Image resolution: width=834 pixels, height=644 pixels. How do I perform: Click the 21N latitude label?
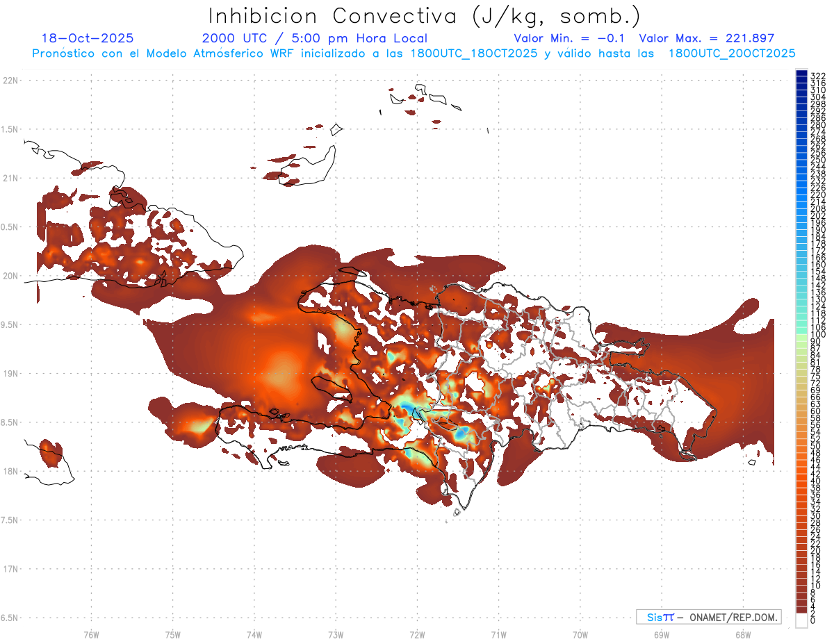pos(10,179)
